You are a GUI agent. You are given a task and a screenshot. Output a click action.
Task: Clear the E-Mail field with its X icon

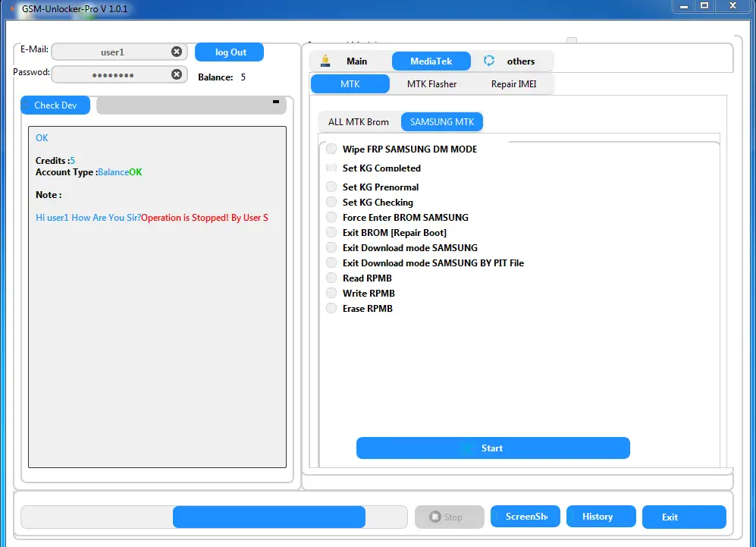tap(177, 52)
